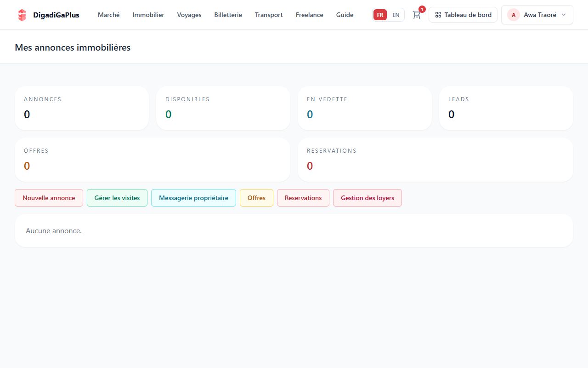Open Gérer les visites
Viewport: 588px width, 368px height.
[117, 198]
